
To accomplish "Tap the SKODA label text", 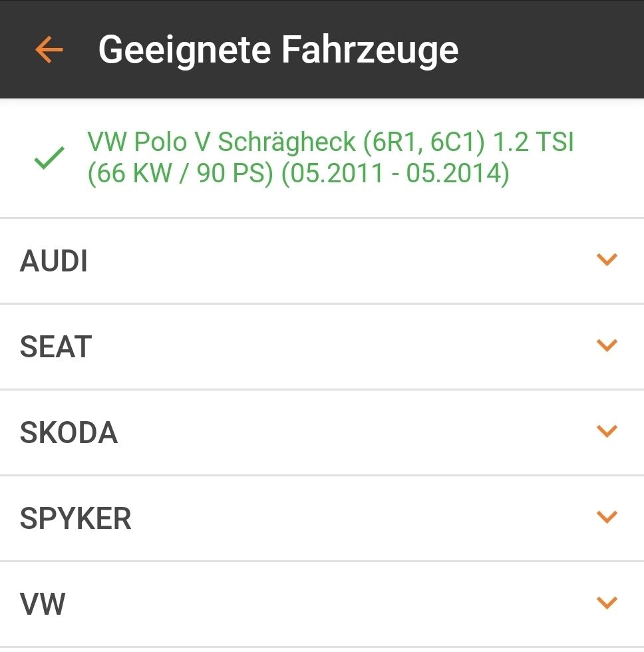I will (69, 432).
